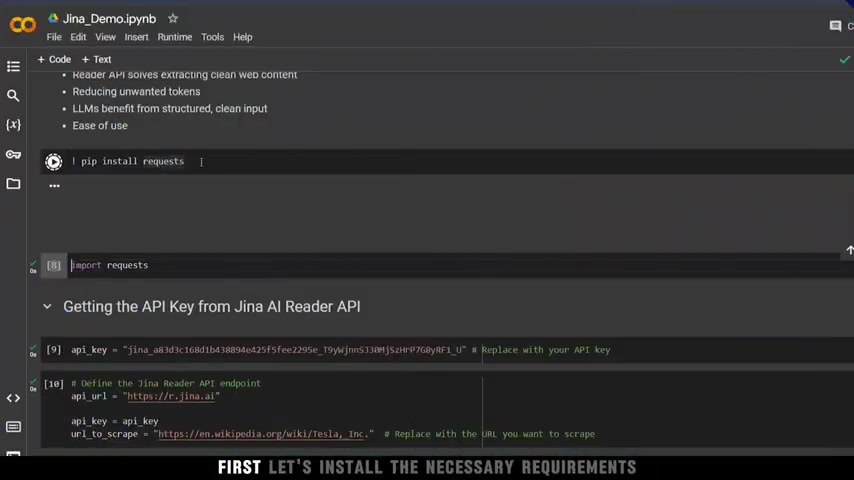Open the Variables {x} panel
Viewport: 854px width, 480px height.
click(13, 125)
